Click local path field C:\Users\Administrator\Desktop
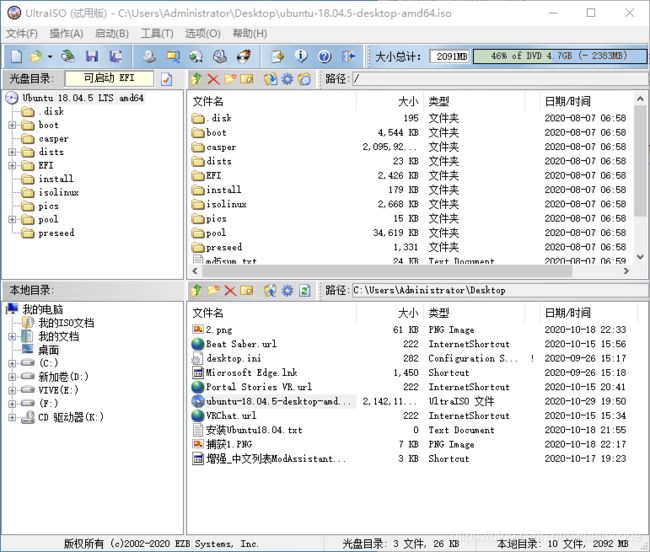 point(500,291)
